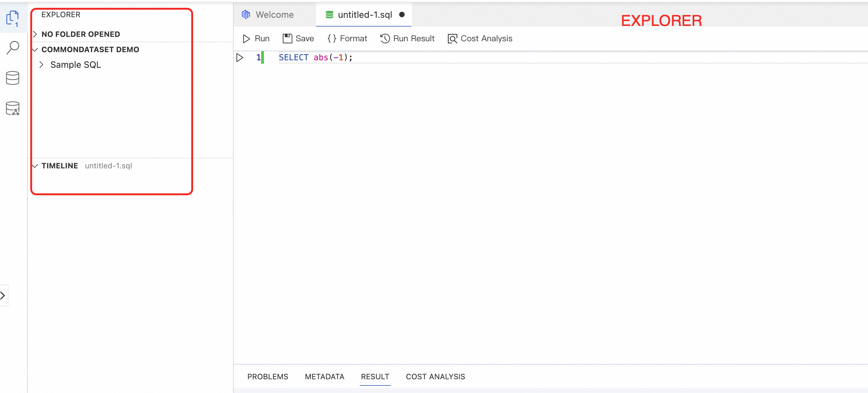Open the PROBLEMS panel tab
This screenshot has width=868, height=393.
(267, 376)
